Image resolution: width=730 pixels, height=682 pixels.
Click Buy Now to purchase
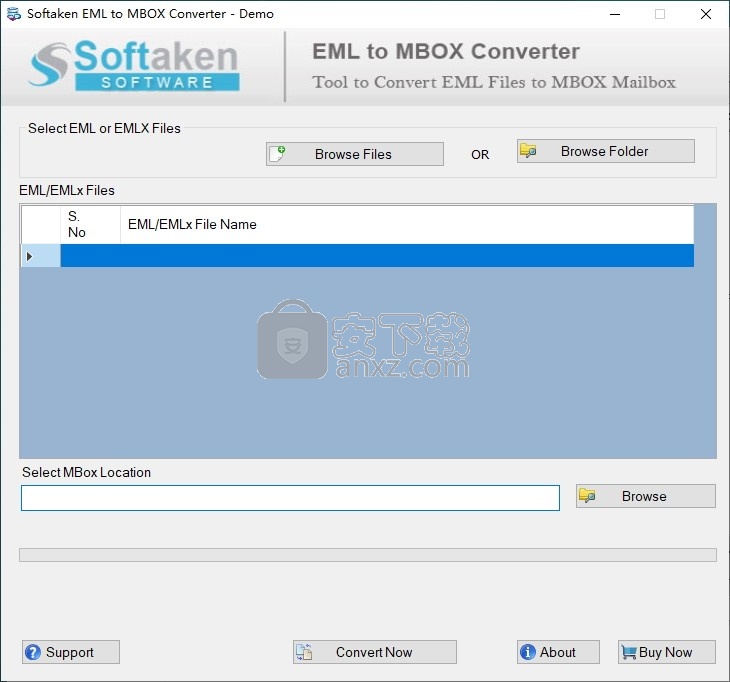667,652
